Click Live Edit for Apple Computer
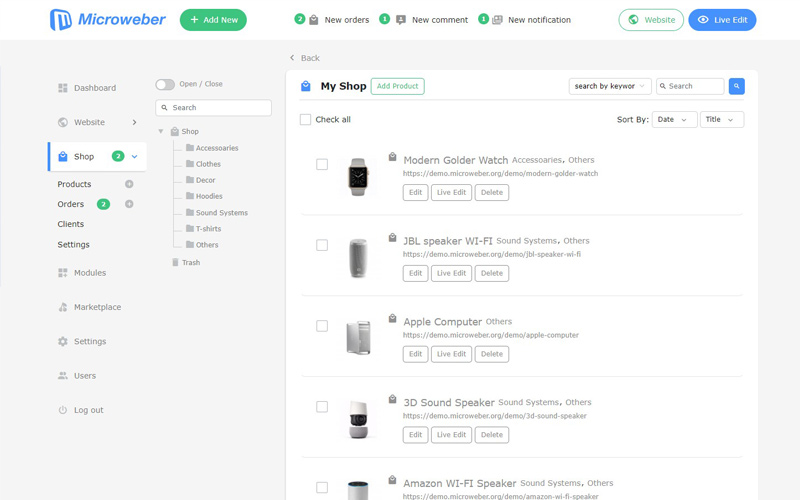Screen dimensions: 800x500 (451, 354)
